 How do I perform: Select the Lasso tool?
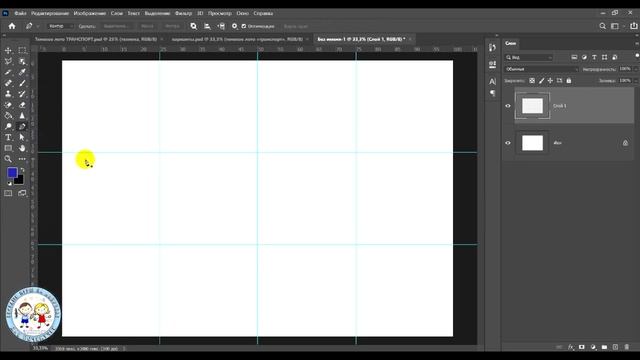pyautogui.click(x=8, y=61)
